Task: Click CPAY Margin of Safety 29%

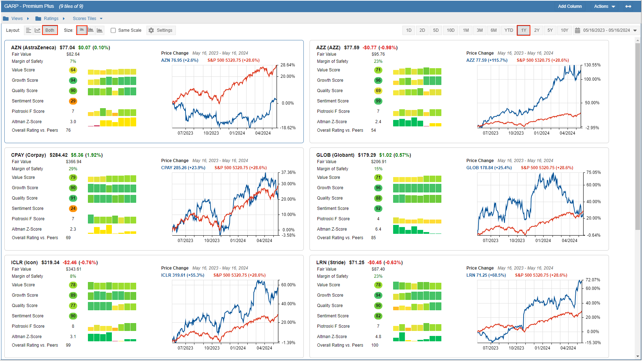Action: [73, 169]
